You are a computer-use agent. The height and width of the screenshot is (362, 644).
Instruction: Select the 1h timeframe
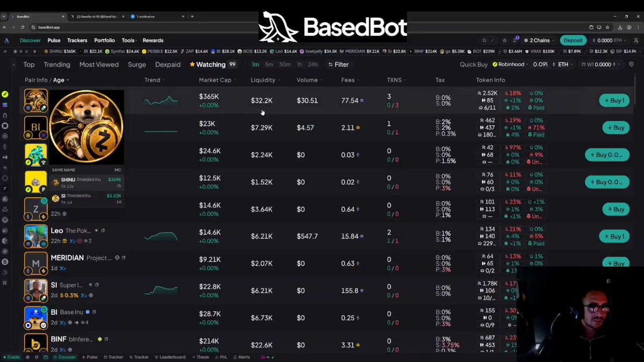point(299,64)
